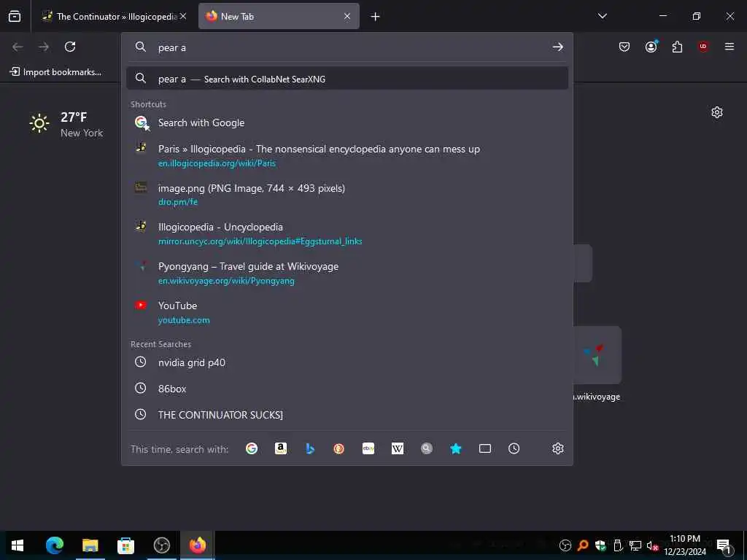This screenshot has height=560, width=747.
Task: Open the 27°F New York weather widget
Action: pos(66,124)
